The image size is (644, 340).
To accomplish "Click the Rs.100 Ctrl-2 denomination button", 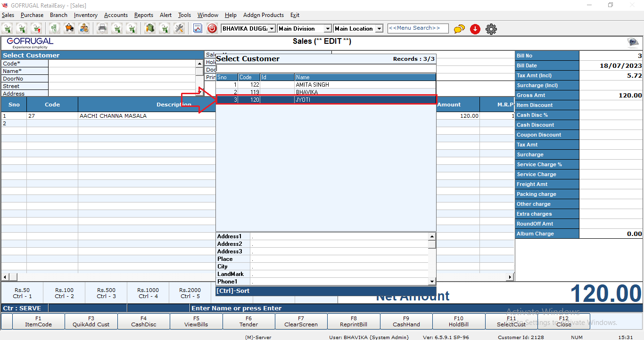I will [x=64, y=293].
